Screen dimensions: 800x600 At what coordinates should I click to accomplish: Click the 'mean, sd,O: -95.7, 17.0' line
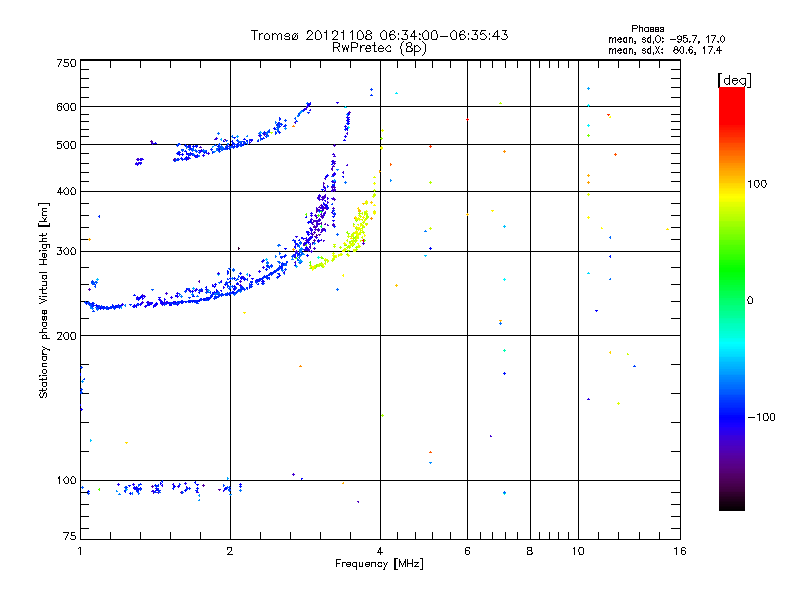click(666, 39)
